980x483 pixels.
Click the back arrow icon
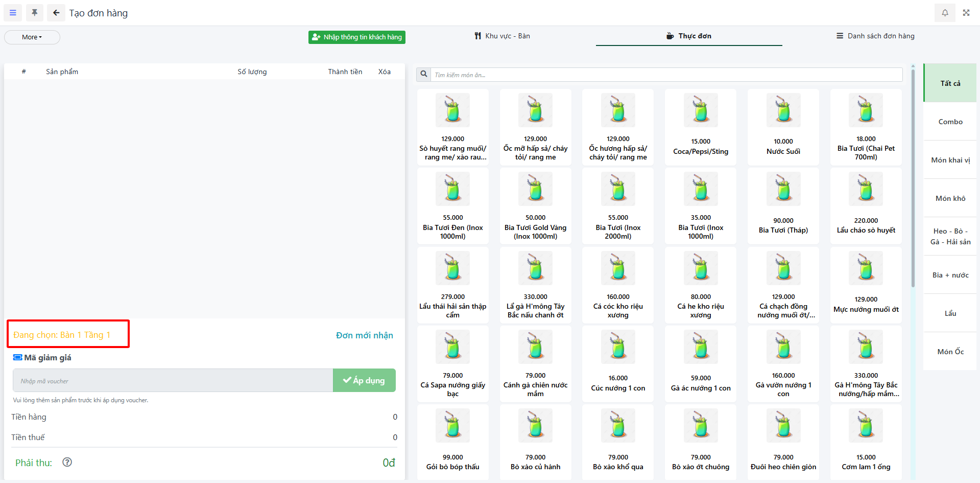tap(56, 13)
